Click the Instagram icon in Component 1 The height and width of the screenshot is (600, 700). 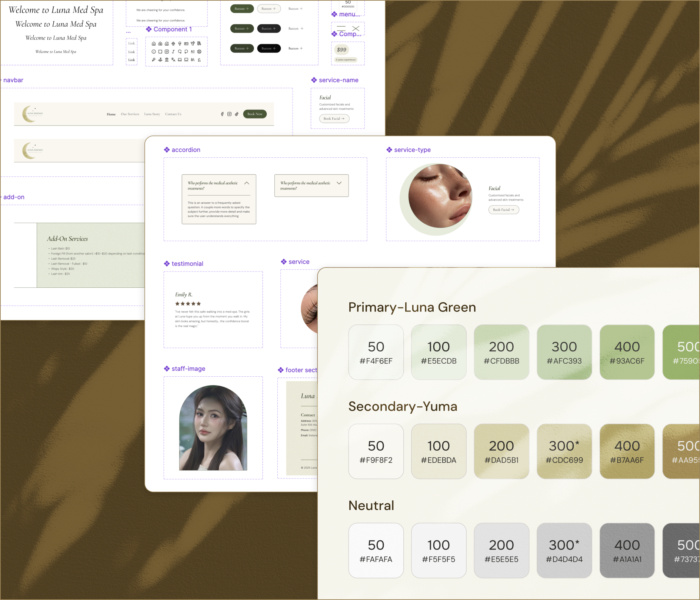(167, 52)
